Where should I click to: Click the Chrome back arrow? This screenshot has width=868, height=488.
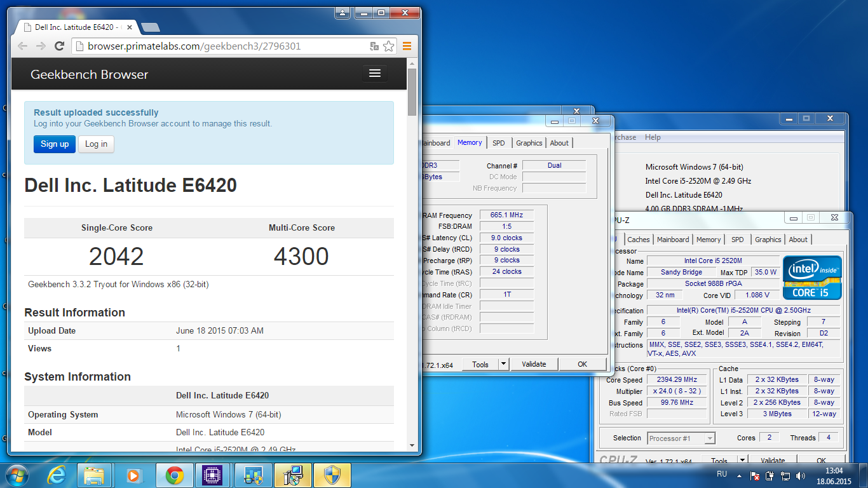coord(22,46)
